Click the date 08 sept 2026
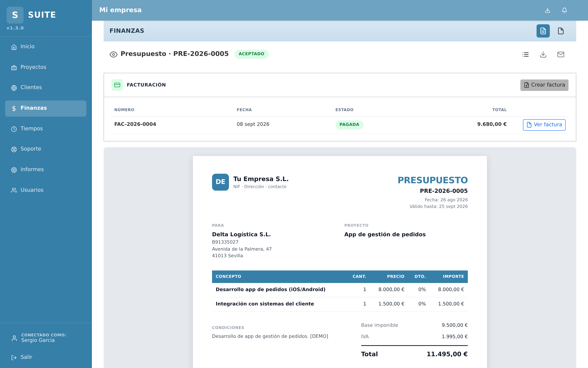 point(253,124)
